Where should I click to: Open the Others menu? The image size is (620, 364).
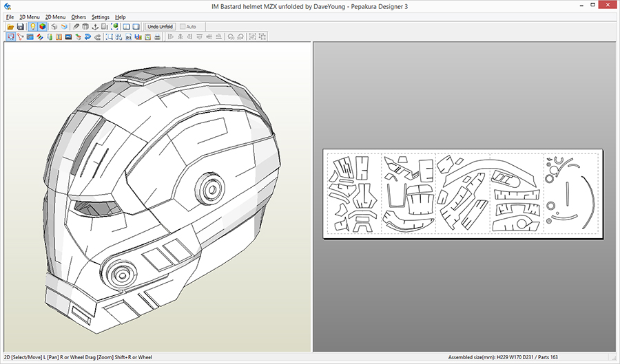[79, 17]
